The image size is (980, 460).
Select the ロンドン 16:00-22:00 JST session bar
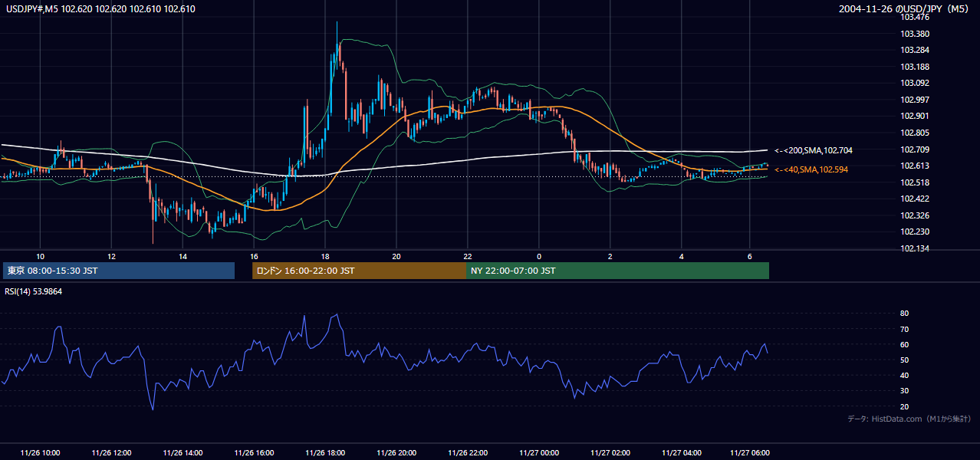coord(359,271)
